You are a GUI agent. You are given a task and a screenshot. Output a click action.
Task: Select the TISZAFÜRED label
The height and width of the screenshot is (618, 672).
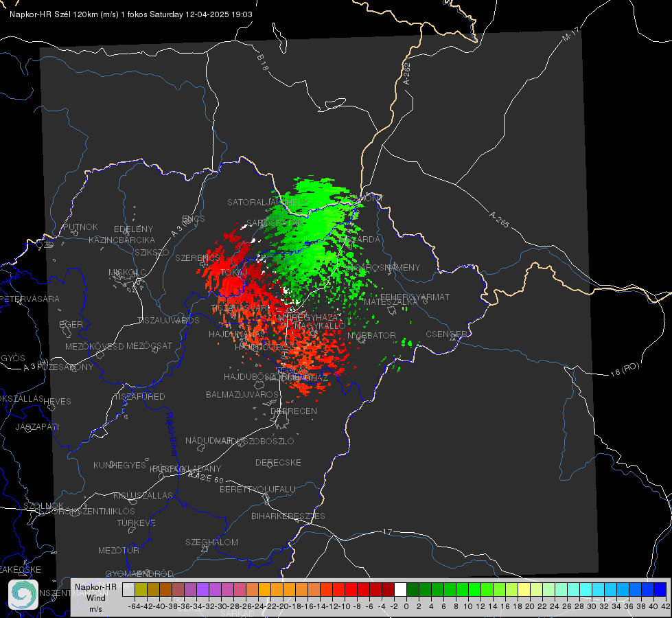click(140, 397)
